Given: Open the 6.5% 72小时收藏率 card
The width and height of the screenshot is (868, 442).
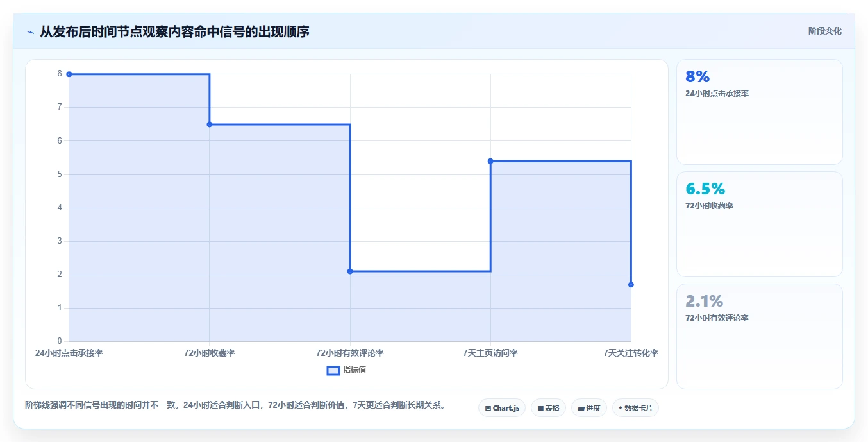Looking at the screenshot, I should [759, 224].
